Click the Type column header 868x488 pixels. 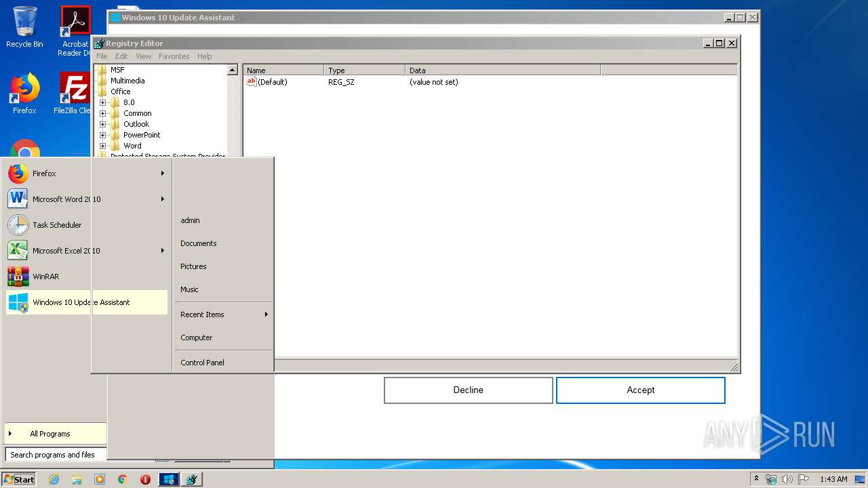(365, 70)
